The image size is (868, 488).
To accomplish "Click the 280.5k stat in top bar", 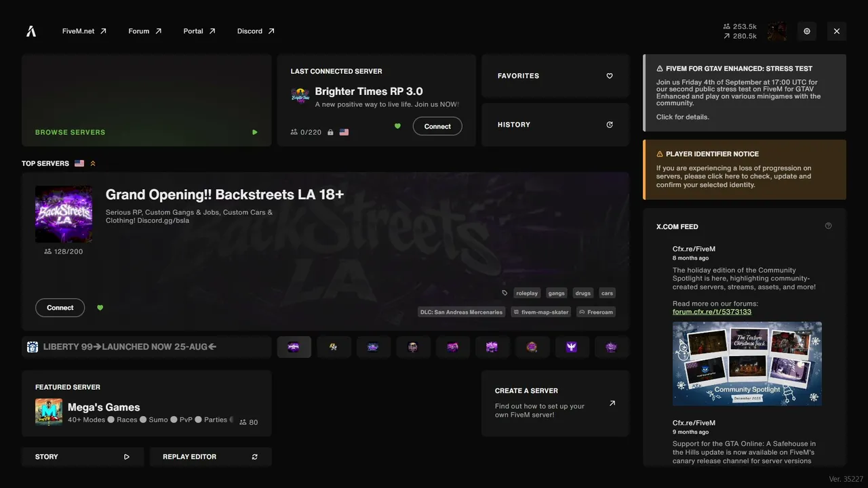I will pos(740,37).
